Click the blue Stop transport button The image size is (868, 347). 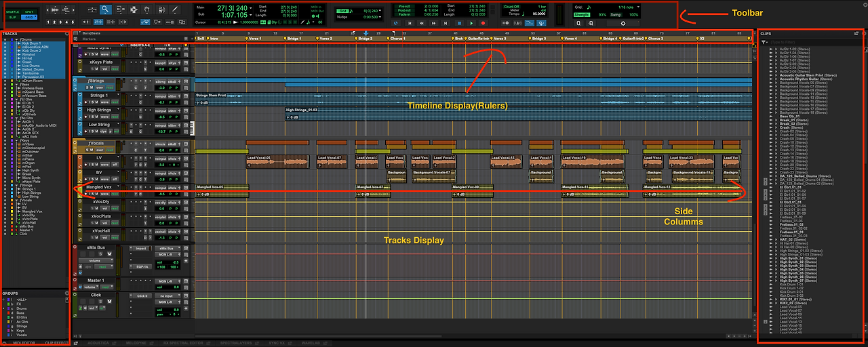pyautogui.click(x=460, y=23)
